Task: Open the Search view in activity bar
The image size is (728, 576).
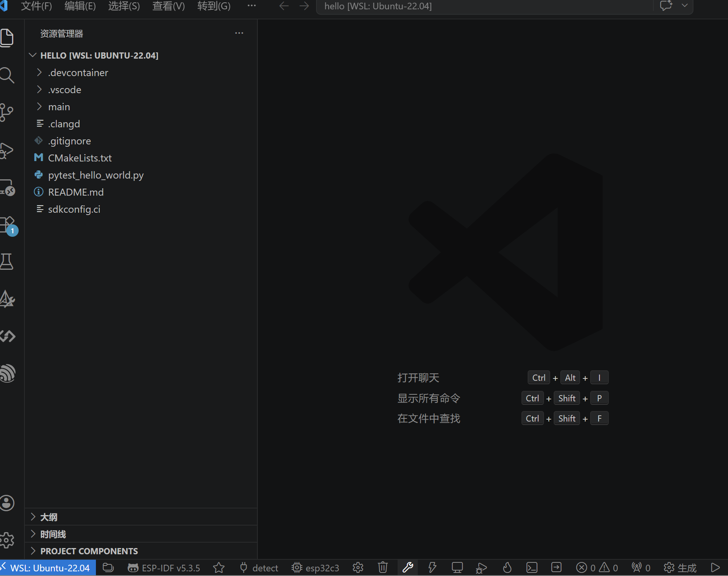Action: point(7,75)
